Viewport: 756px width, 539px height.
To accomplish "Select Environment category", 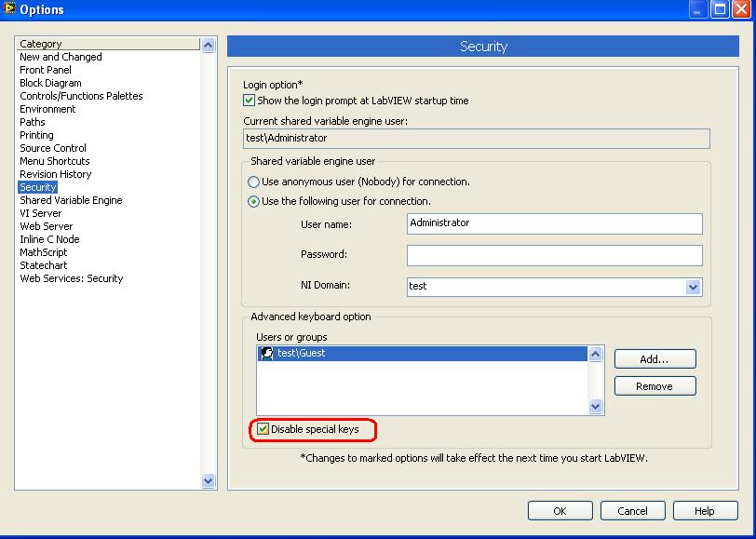I will [47, 109].
